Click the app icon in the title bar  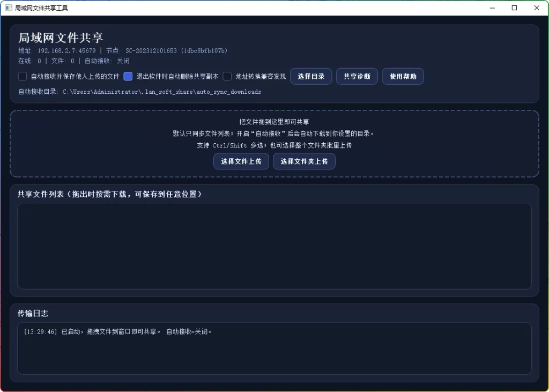point(8,8)
